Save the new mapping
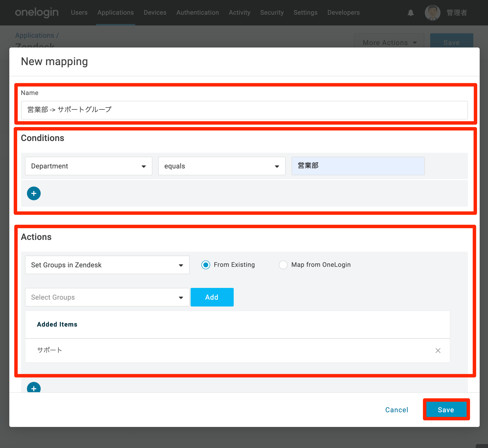The height and width of the screenshot is (448, 488). point(446,410)
